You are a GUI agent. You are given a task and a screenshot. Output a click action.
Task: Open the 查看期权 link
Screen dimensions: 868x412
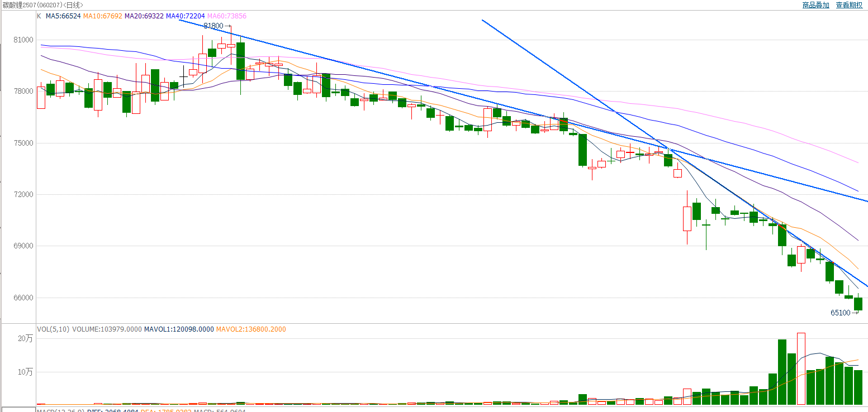[849, 5]
